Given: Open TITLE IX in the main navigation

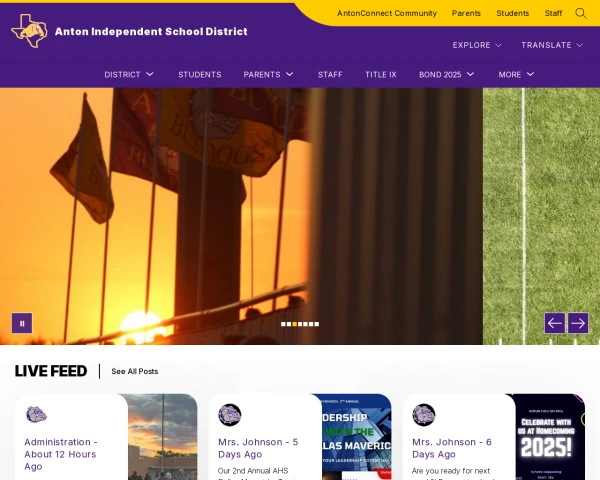Looking at the screenshot, I should 381,75.
